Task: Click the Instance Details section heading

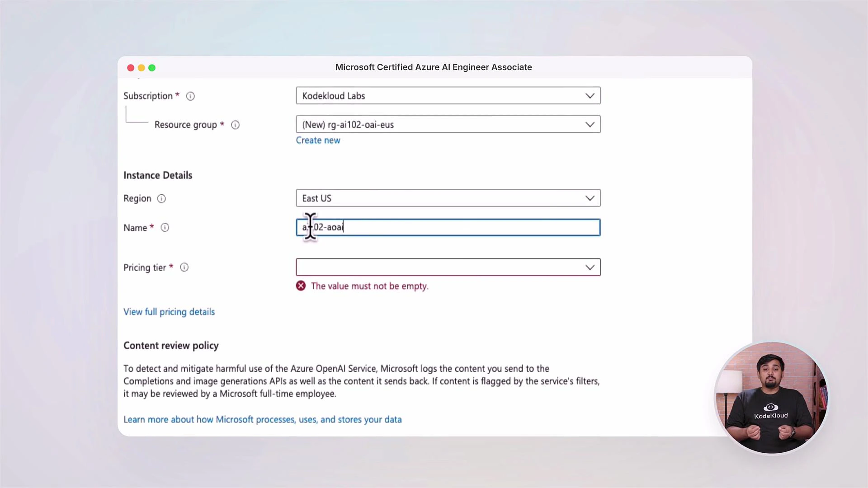Action: (x=157, y=175)
